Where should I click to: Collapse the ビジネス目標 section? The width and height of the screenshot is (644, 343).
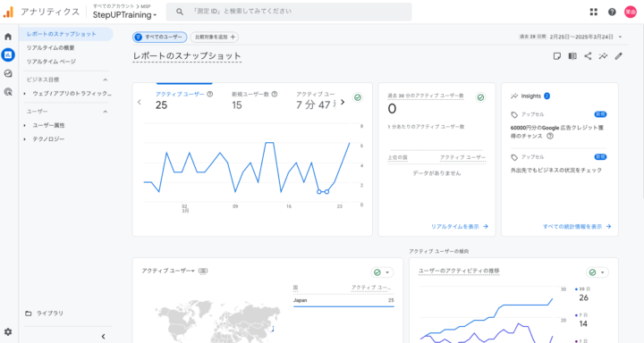[x=106, y=79]
